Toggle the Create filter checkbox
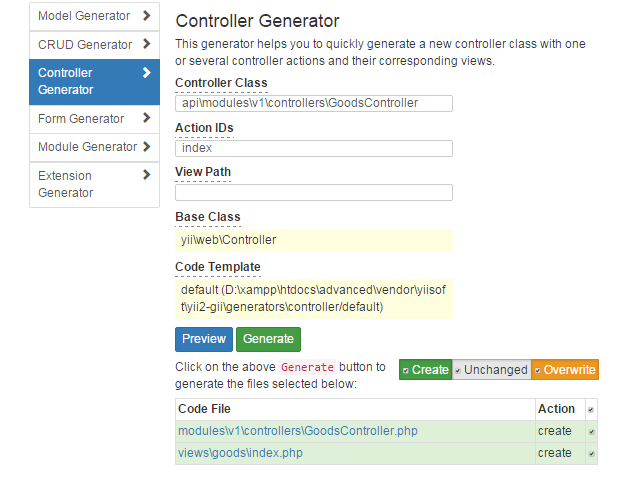The width and height of the screenshot is (621, 487). coord(405,370)
